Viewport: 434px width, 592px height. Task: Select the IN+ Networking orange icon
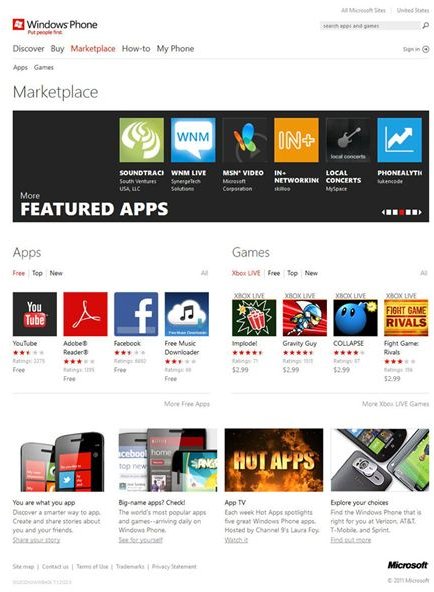(x=296, y=140)
